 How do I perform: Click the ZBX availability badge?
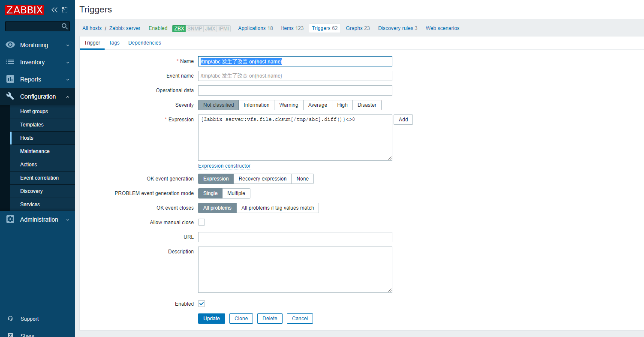[x=179, y=28]
